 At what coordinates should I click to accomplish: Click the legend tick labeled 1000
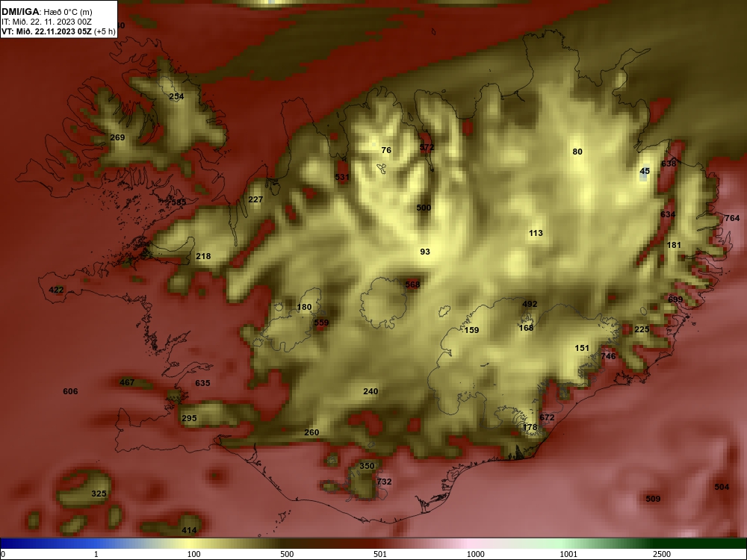475,554
